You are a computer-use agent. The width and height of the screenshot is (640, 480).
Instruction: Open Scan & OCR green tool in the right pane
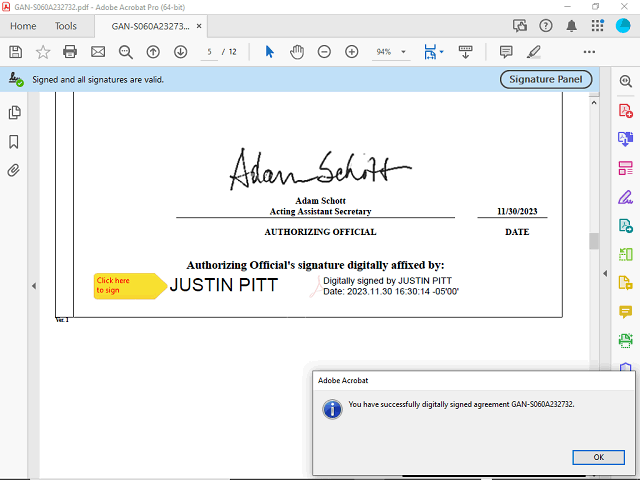pos(625,340)
